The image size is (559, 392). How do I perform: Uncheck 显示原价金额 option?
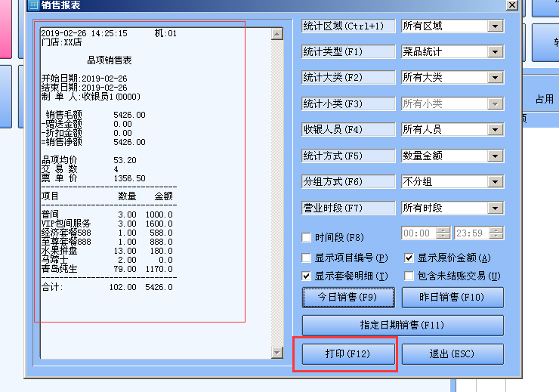point(409,258)
